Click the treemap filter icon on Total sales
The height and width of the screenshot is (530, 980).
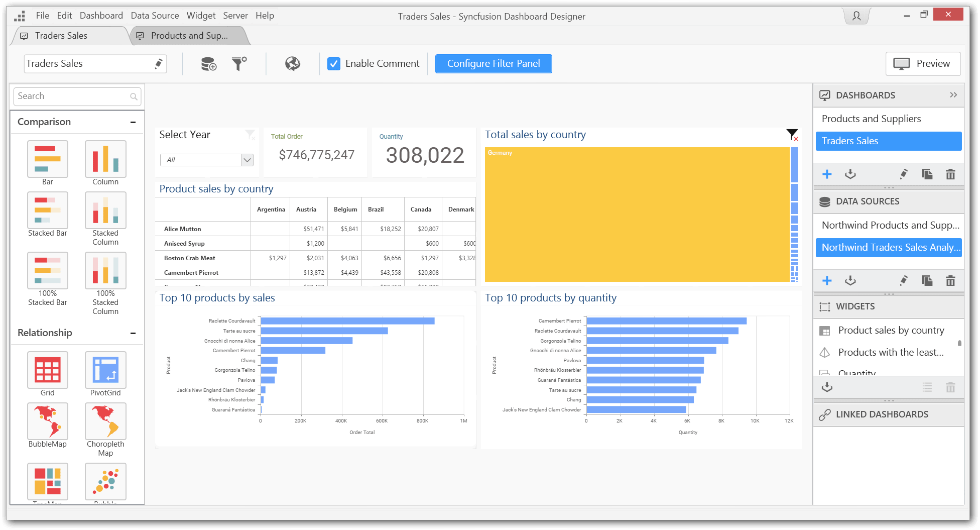[x=792, y=135]
